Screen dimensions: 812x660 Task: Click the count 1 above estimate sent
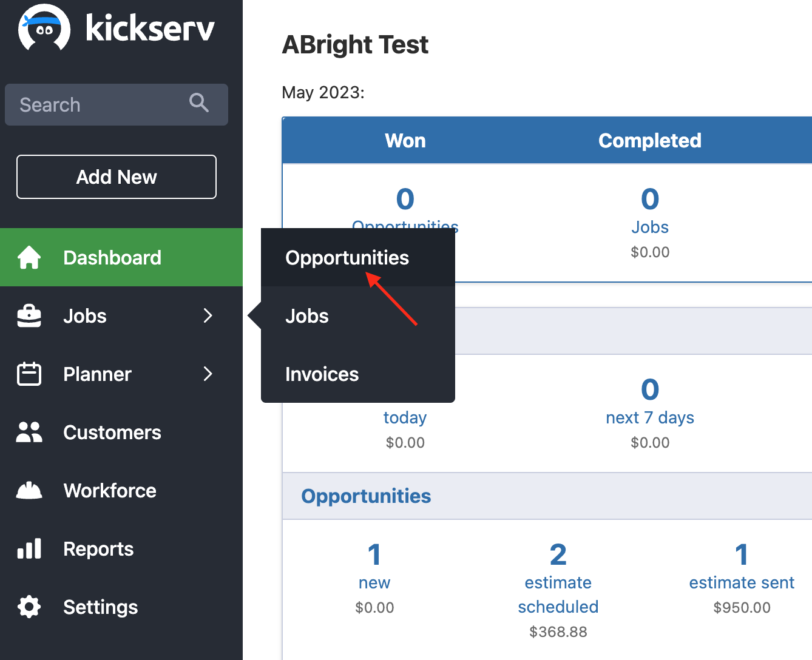click(742, 554)
